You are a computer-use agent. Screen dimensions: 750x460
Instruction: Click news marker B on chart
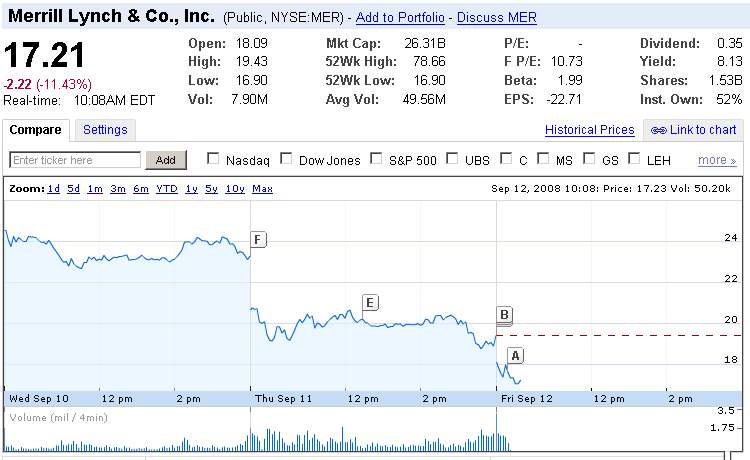(505, 316)
